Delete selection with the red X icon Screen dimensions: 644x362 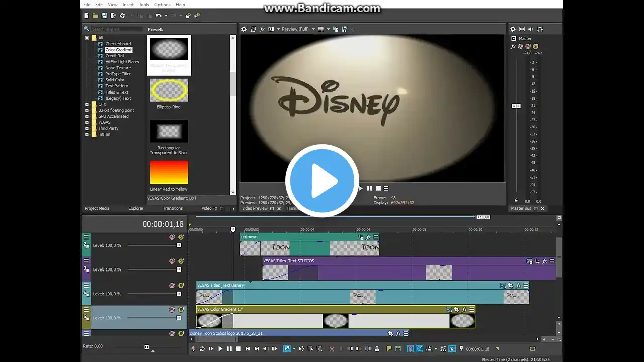click(332, 349)
